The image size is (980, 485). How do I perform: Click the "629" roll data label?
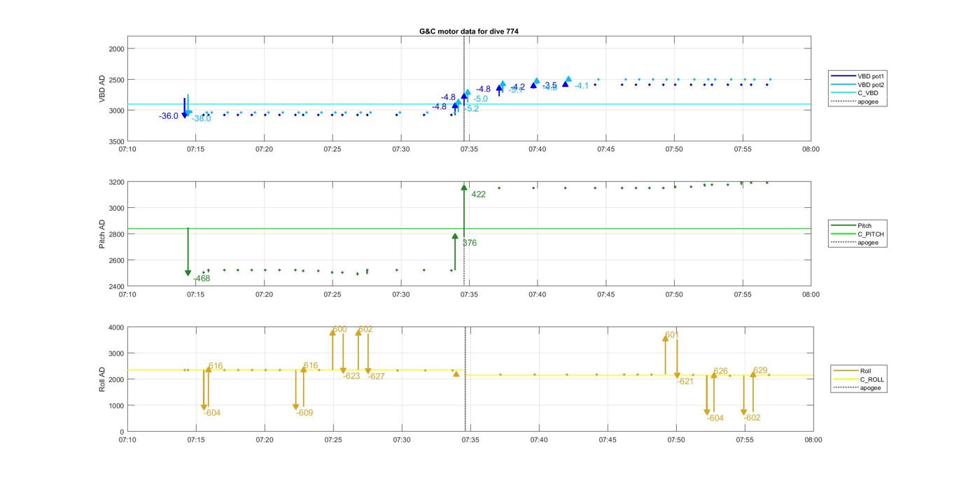tap(760, 370)
